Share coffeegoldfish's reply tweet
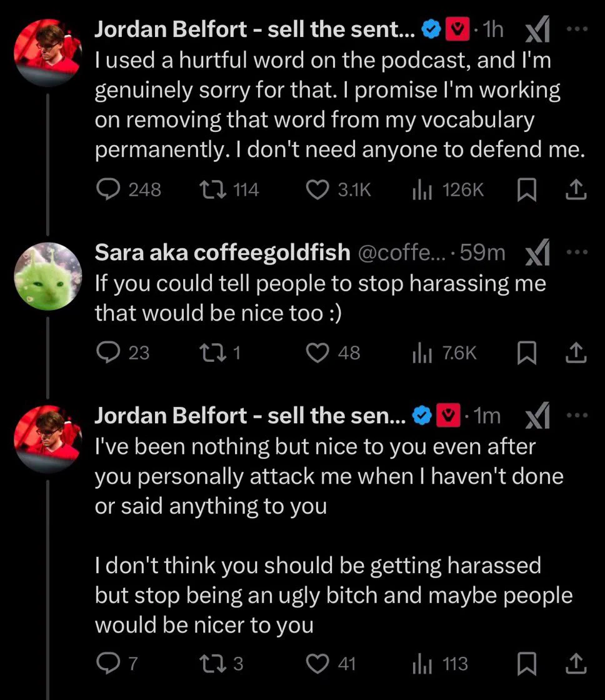The width and height of the screenshot is (605, 700). pyautogui.click(x=576, y=353)
